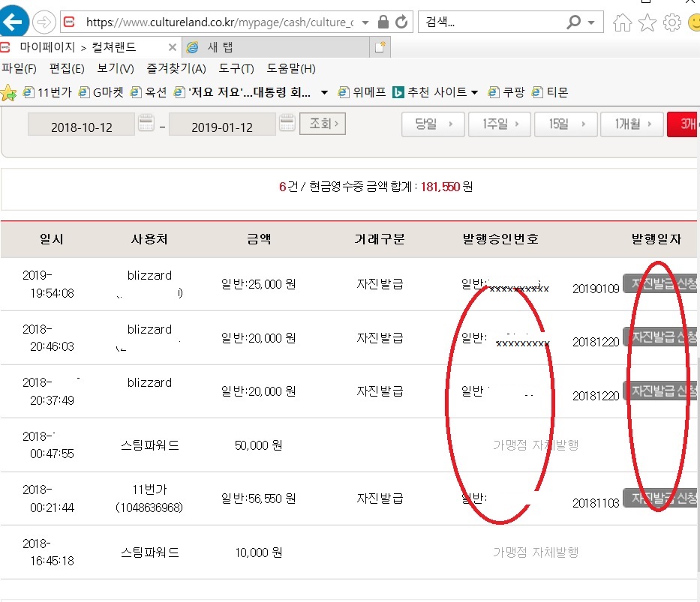700x602 pixels.
Task: Open 추천 사이트 favorites item
Action: (430, 92)
